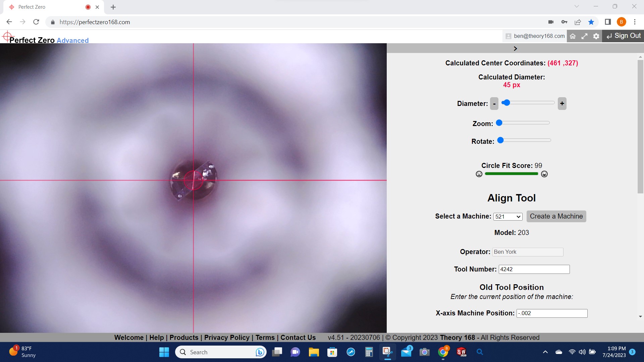Open the home icon in the top bar
The height and width of the screenshot is (362, 644).
coord(573,36)
